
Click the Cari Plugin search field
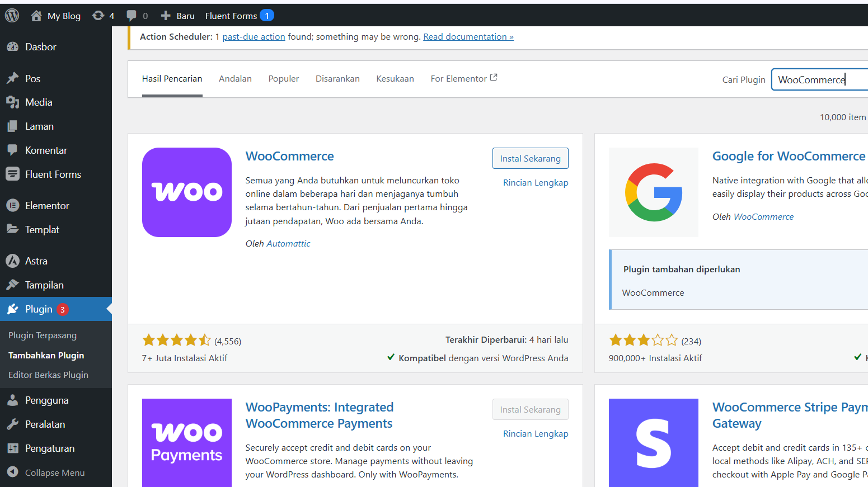pyautogui.click(x=818, y=79)
